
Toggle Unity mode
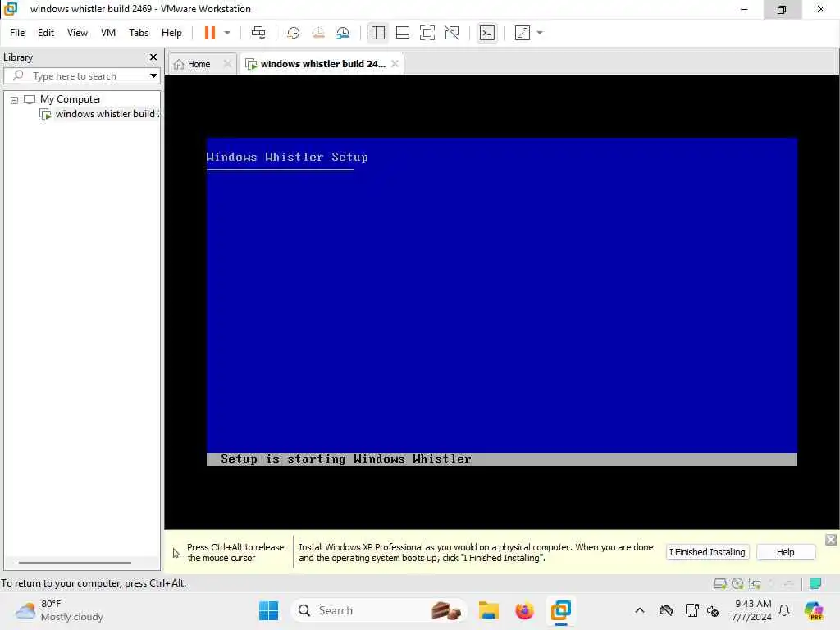[452, 33]
